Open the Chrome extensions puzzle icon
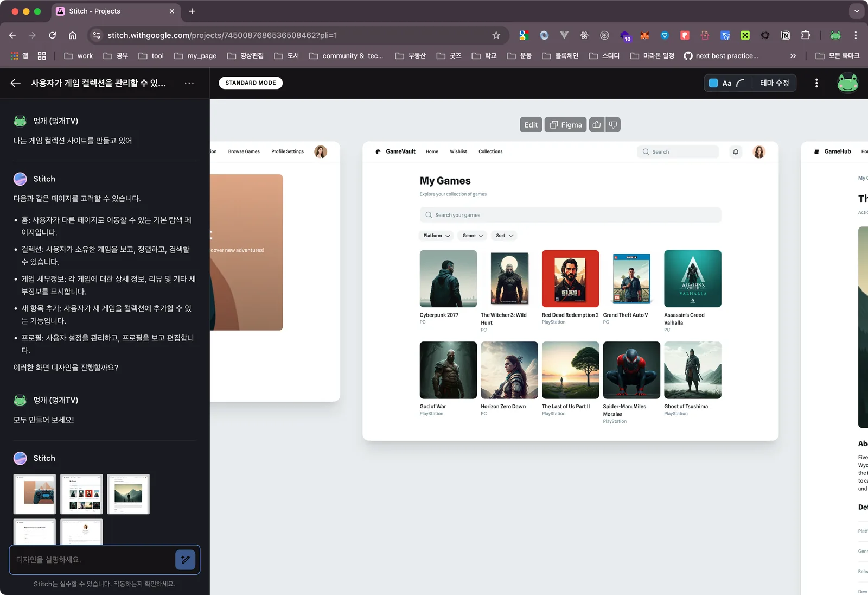Image resolution: width=868 pixels, height=595 pixels. 806,35
